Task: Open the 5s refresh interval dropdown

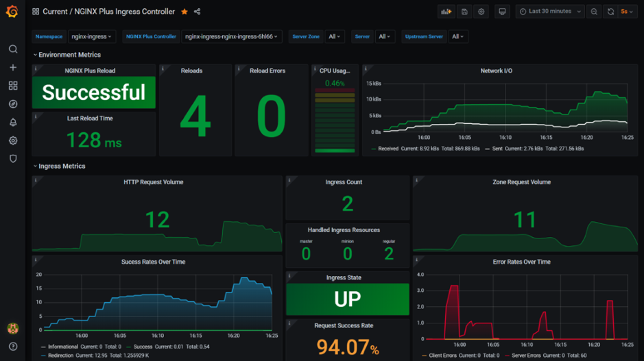Action: pyautogui.click(x=627, y=12)
